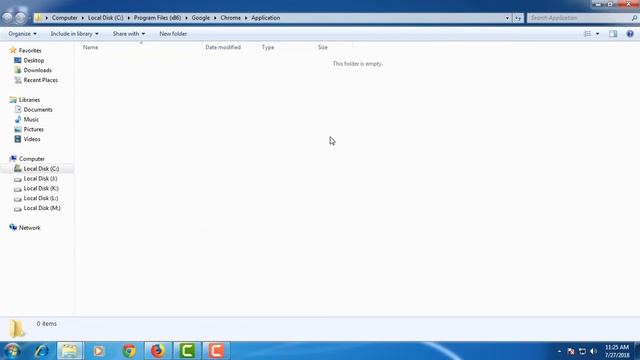Select Local Disk (C:) in sidebar
Image resolution: width=640 pixels, height=360 pixels.
pyautogui.click(x=41, y=169)
